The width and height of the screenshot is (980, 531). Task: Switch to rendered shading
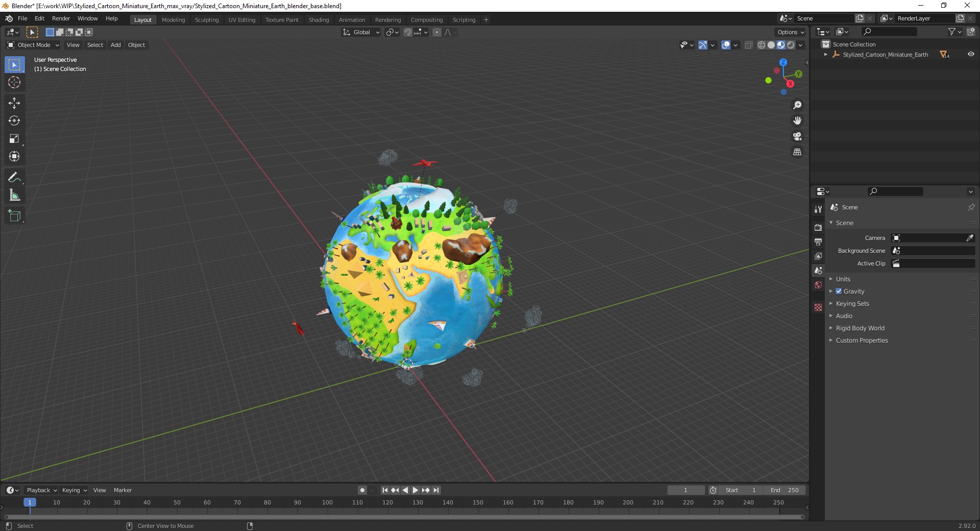pyautogui.click(x=791, y=45)
